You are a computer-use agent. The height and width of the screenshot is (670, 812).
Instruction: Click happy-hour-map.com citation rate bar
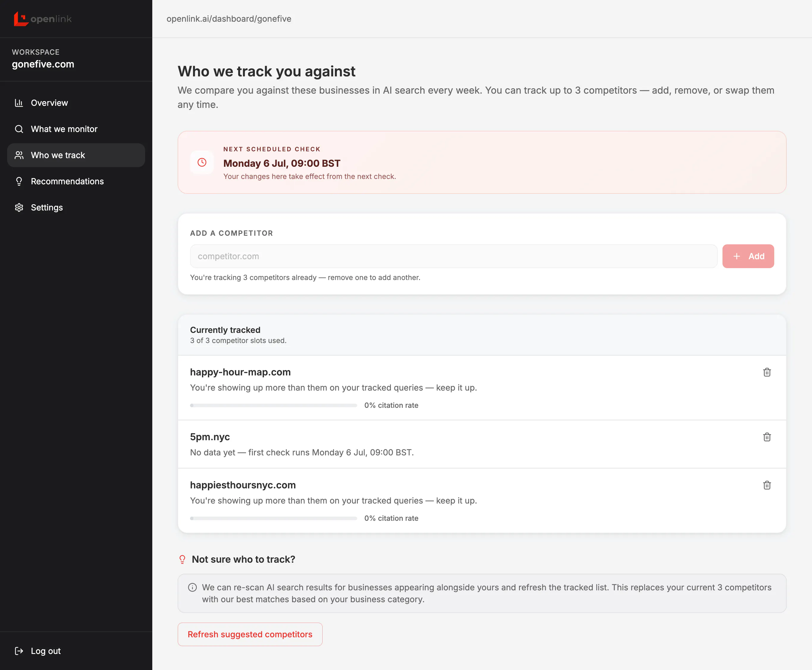(x=273, y=406)
